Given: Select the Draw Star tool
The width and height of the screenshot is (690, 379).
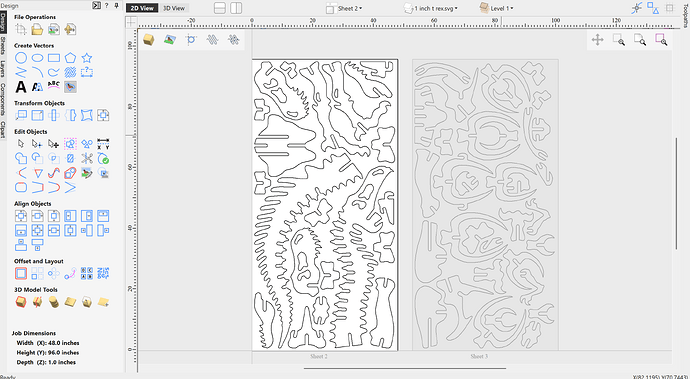Looking at the screenshot, I should (x=87, y=58).
